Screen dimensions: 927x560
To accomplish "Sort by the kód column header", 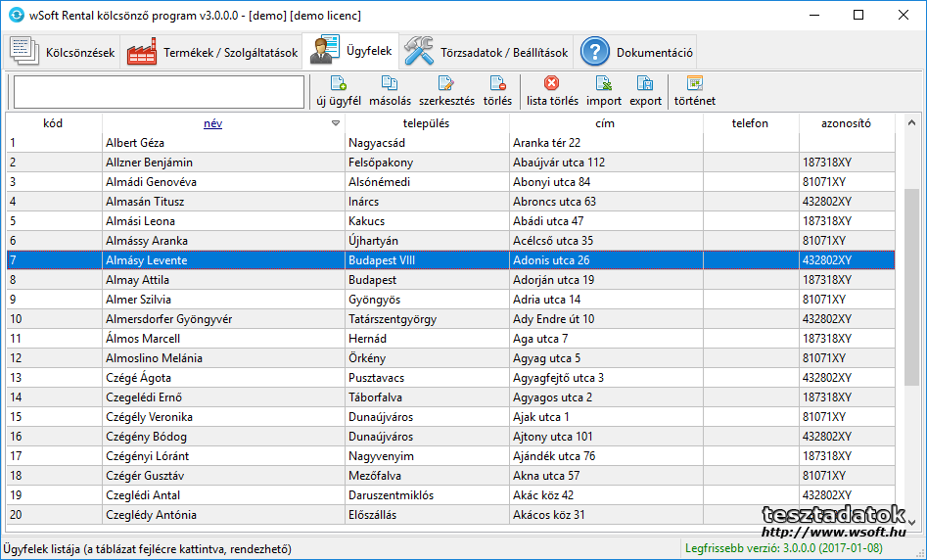I will (x=53, y=123).
